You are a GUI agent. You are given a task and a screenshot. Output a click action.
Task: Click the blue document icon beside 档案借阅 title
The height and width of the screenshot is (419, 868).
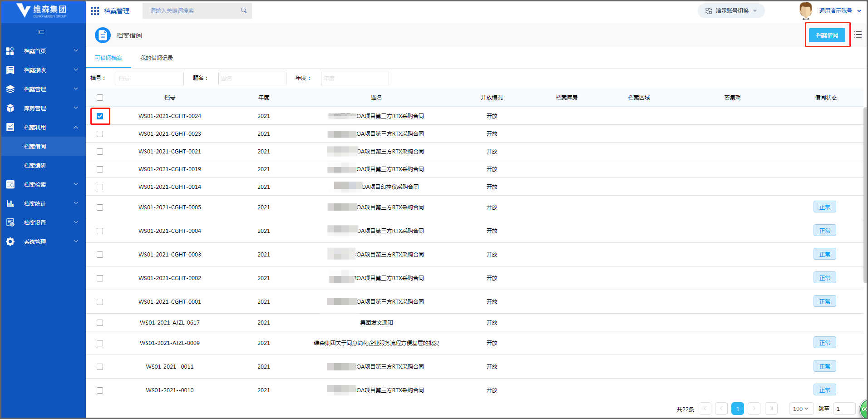[x=103, y=35]
